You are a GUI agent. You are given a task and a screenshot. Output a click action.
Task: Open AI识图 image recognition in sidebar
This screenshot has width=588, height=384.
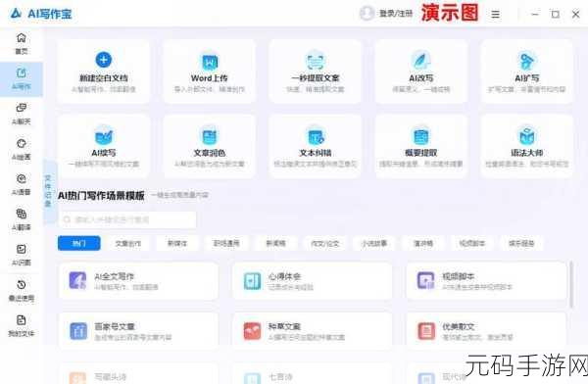tap(22, 255)
